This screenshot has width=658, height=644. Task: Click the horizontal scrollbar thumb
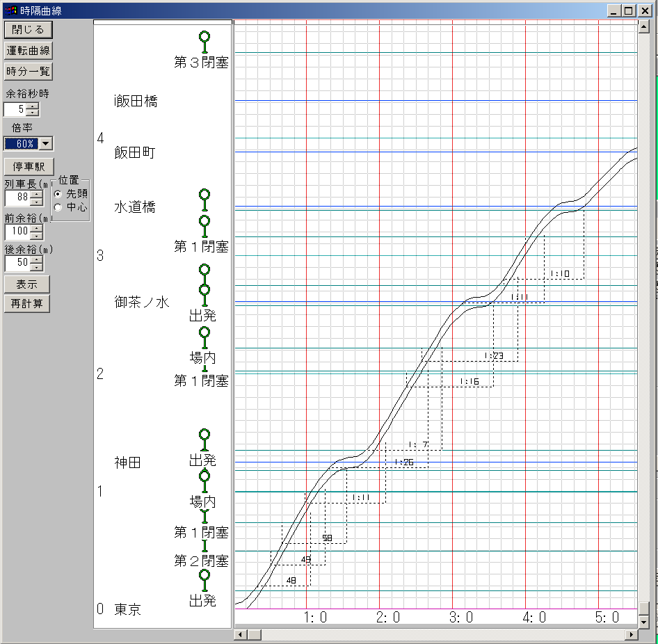(253, 634)
